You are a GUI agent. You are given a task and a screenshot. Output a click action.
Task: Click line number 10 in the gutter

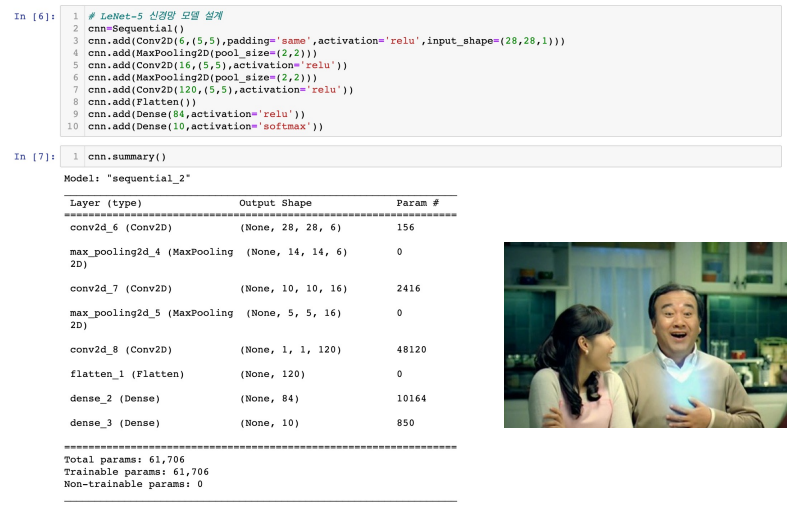tap(73, 127)
